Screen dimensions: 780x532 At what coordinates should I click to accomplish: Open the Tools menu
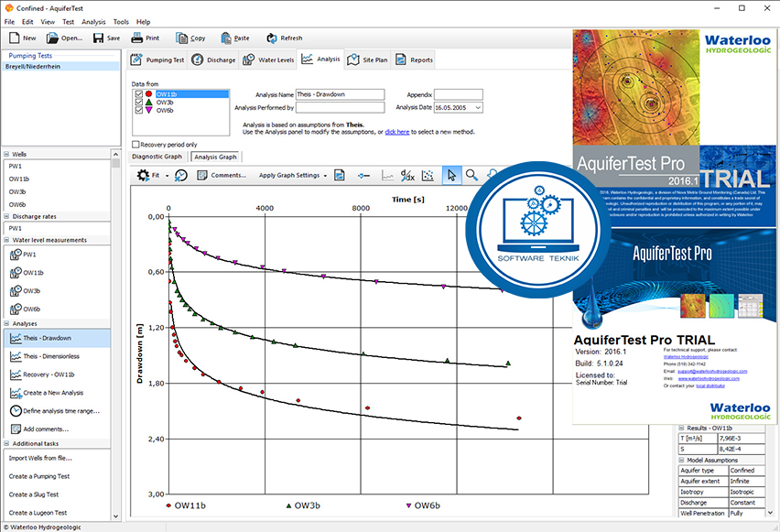[x=121, y=22]
